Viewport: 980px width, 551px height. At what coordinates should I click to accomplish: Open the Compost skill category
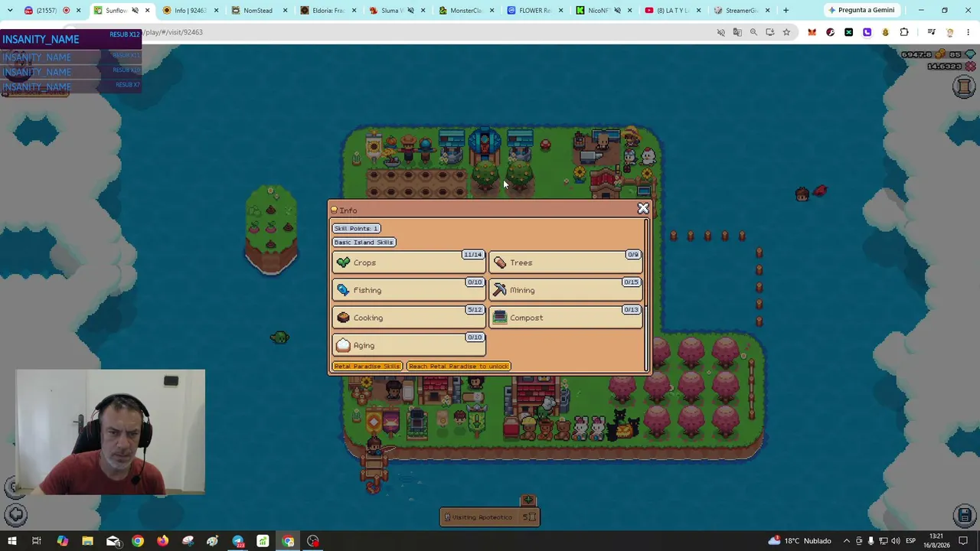pos(565,318)
